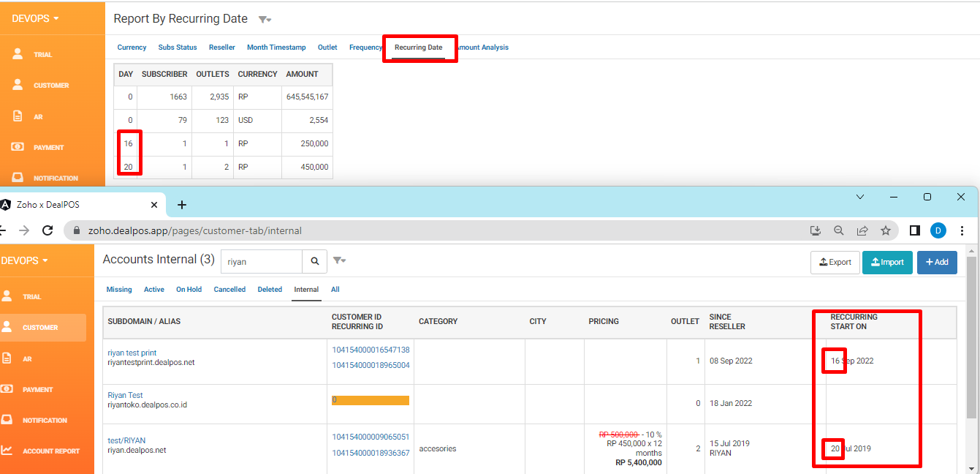Click the page scrollbar down arrow
This screenshot has width=980, height=474.
pyautogui.click(x=971, y=468)
